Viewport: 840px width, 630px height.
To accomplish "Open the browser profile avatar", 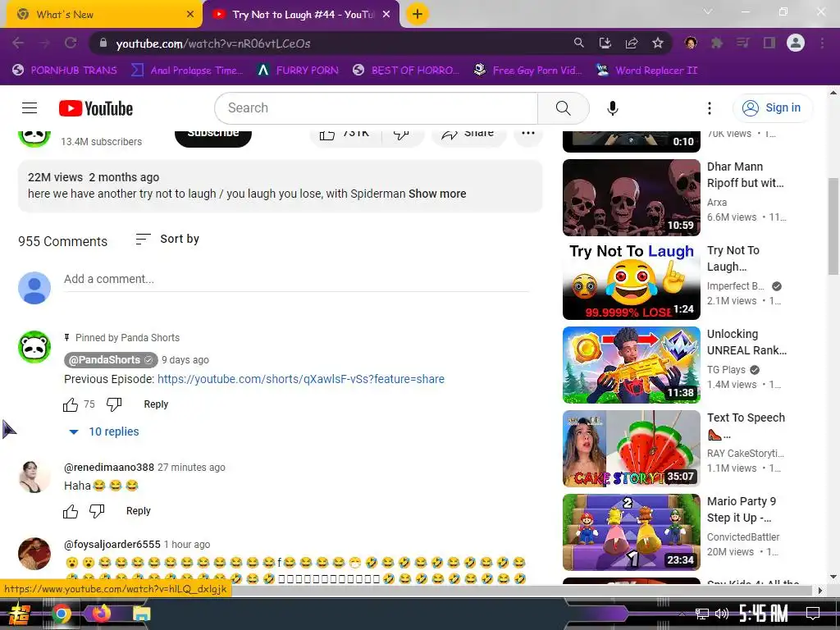I will point(796,43).
